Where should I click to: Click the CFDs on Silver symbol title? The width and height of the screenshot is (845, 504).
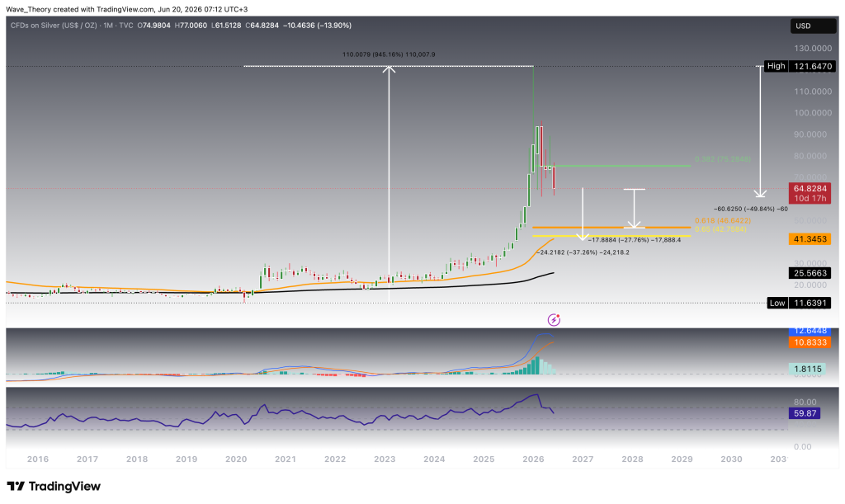click(54, 26)
